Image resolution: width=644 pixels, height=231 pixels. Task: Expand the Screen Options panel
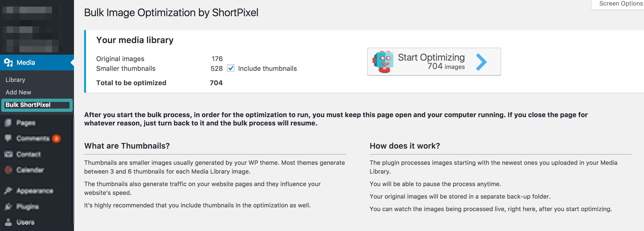(x=620, y=4)
